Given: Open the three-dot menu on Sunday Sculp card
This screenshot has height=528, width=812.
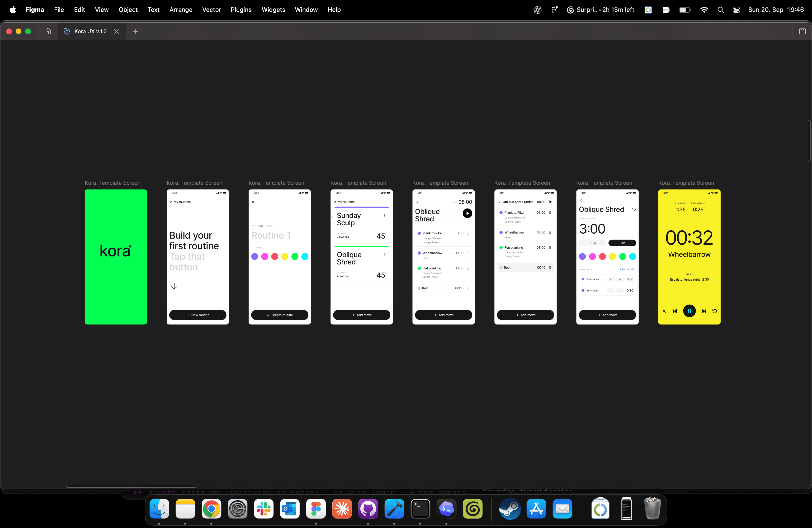Looking at the screenshot, I should [384, 216].
